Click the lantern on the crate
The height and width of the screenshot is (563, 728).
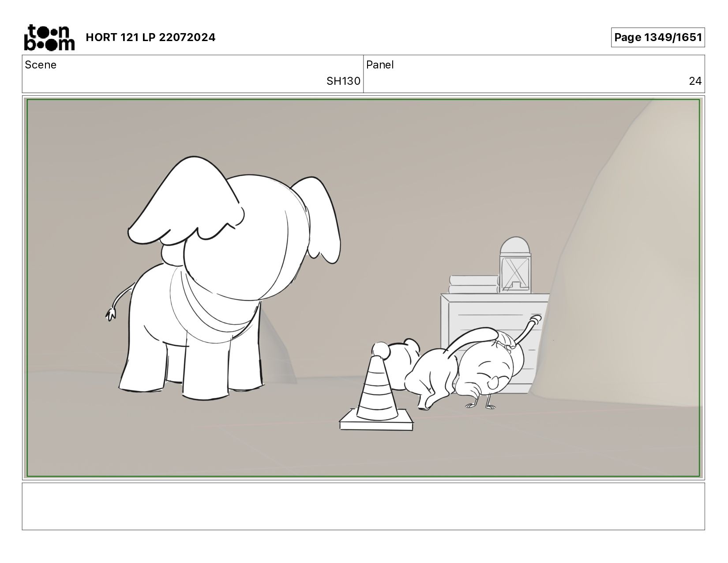tap(515, 265)
